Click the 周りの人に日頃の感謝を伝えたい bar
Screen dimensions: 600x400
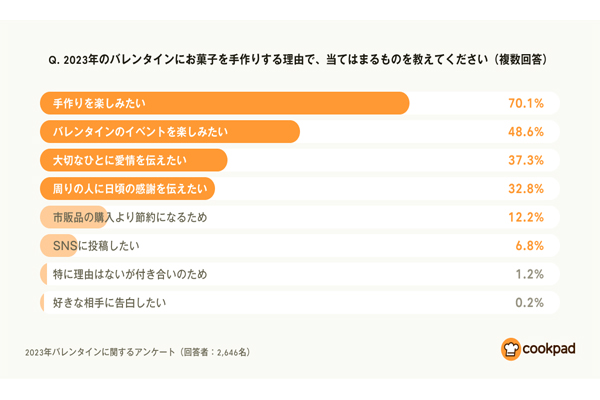point(127,188)
